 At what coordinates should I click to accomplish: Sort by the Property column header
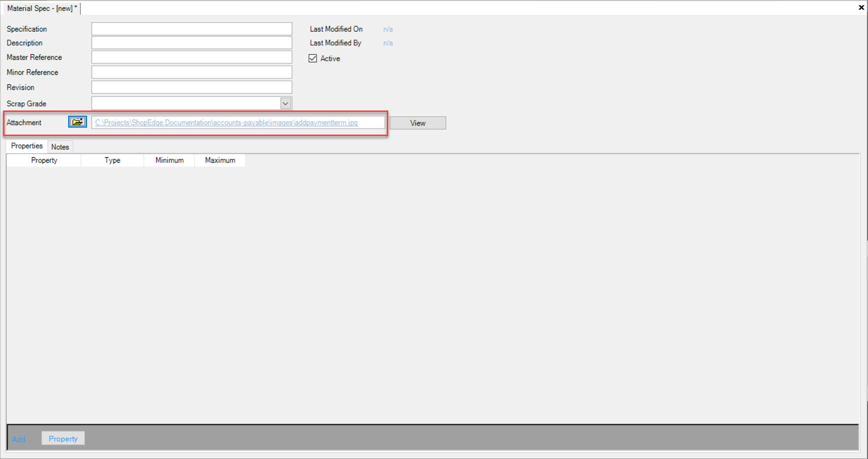click(x=44, y=160)
